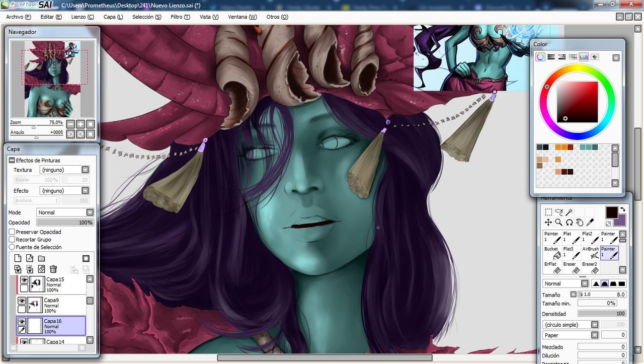This screenshot has height=364, width=644.
Task: Open the Archivo menu
Action: [x=19, y=17]
